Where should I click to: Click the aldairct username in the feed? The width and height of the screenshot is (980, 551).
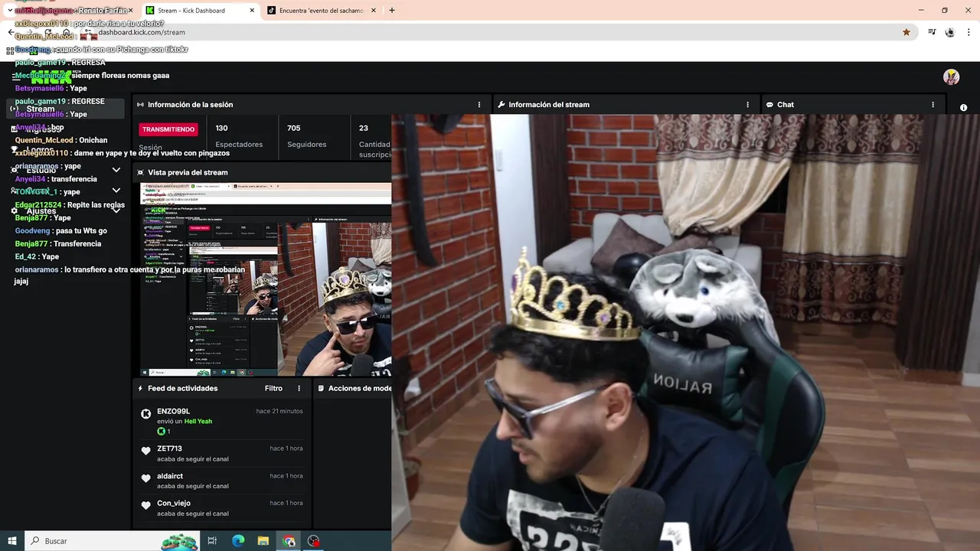click(x=170, y=476)
